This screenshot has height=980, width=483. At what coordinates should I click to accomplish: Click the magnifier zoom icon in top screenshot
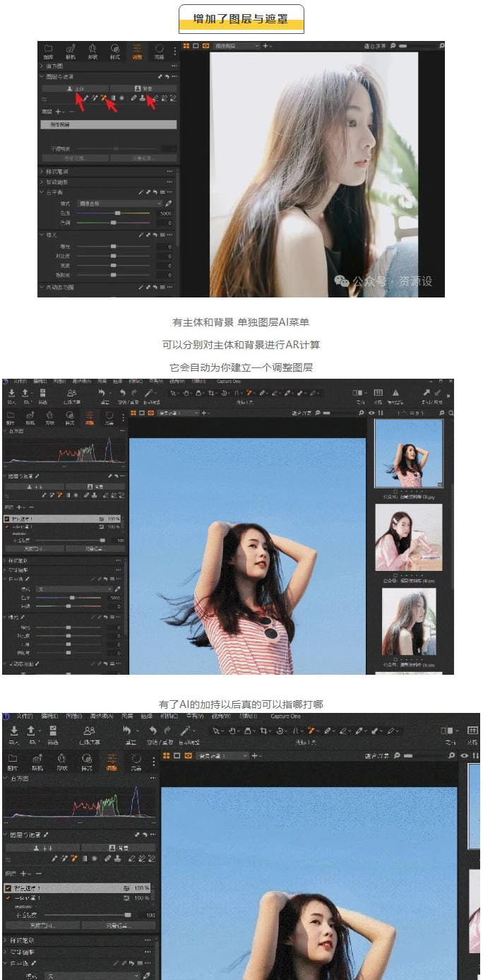(393, 45)
